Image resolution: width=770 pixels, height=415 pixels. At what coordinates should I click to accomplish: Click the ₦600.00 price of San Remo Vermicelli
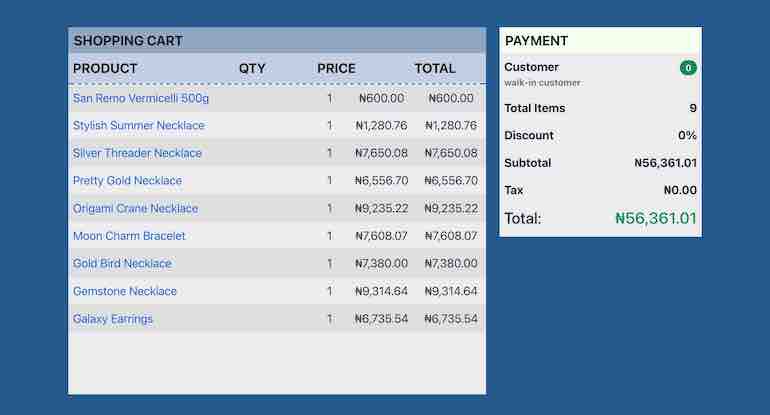pyautogui.click(x=380, y=98)
